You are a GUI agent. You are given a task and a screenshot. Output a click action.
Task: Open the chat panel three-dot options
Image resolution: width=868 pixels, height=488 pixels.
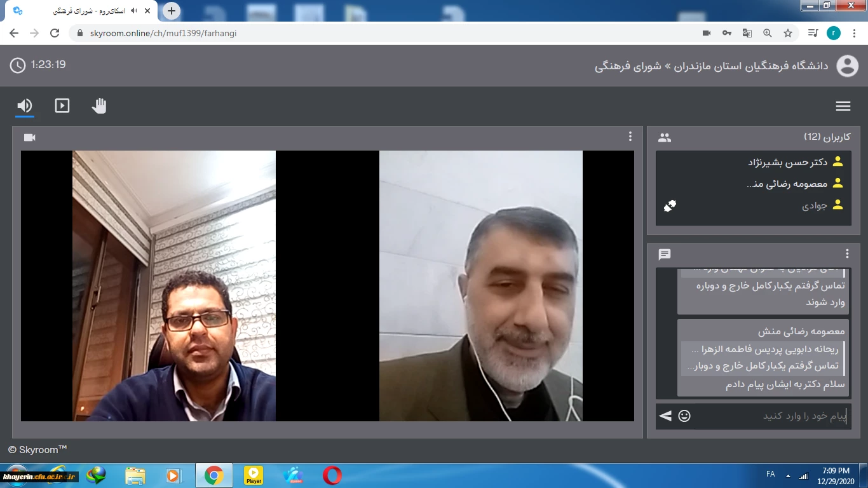[x=846, y=254]
